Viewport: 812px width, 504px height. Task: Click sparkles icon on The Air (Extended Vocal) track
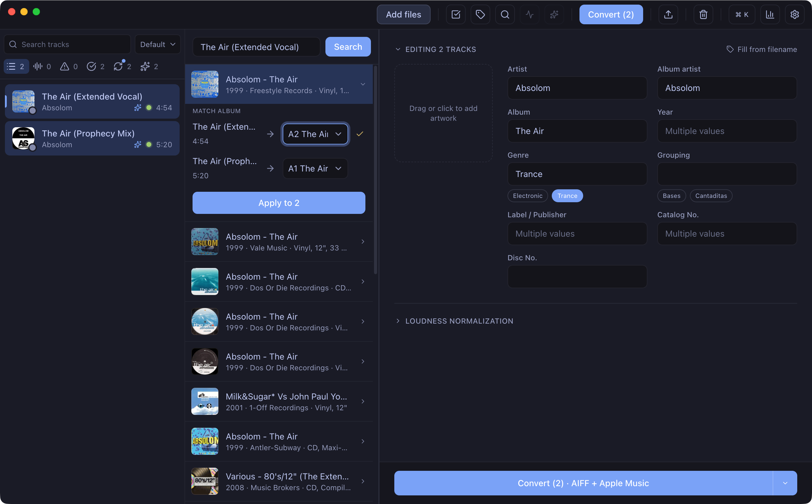[x=137, y=108]
